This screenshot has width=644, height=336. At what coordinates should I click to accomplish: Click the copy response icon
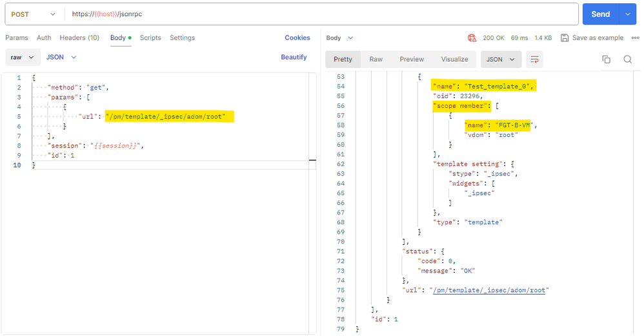pyautogui.click(x=606, y=59)
